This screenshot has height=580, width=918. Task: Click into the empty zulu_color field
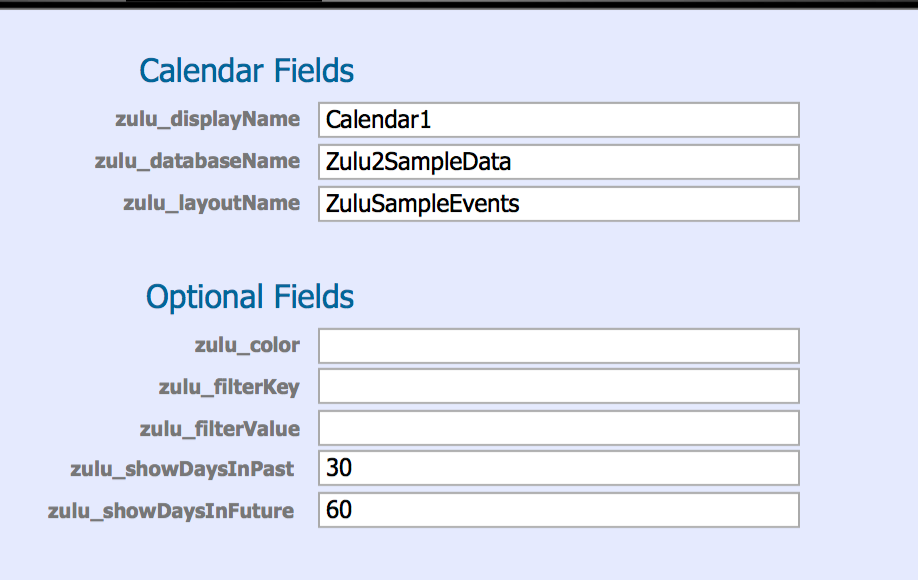[559, 346]
